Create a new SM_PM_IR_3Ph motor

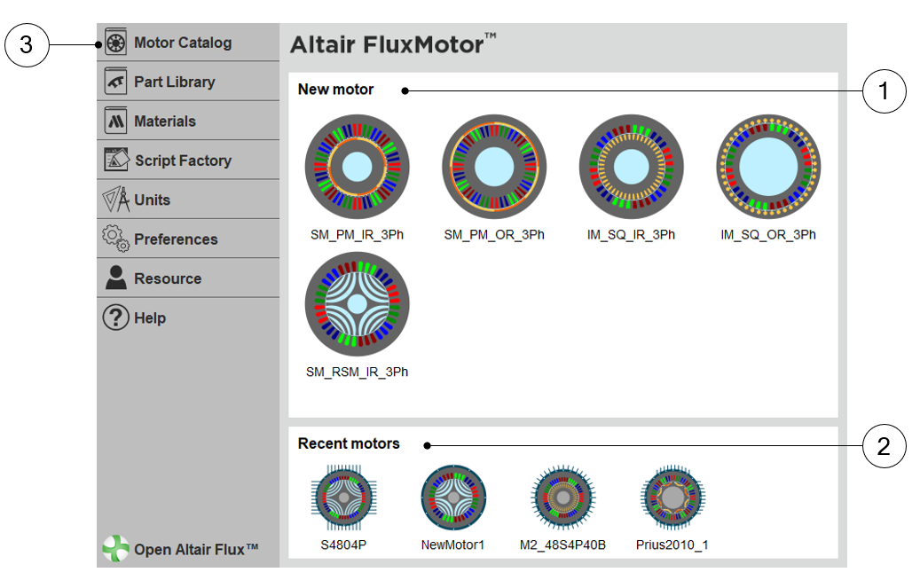click(357, 167)
